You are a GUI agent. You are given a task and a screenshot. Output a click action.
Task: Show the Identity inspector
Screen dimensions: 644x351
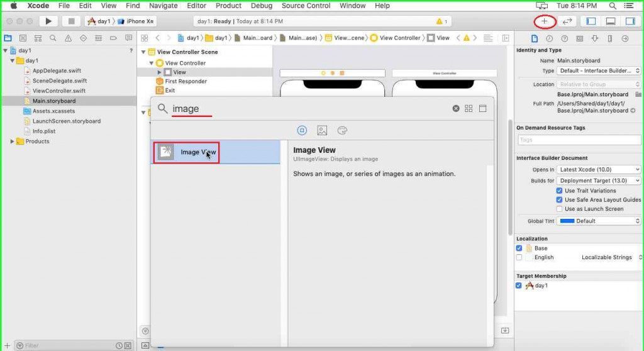pos(579,38)
